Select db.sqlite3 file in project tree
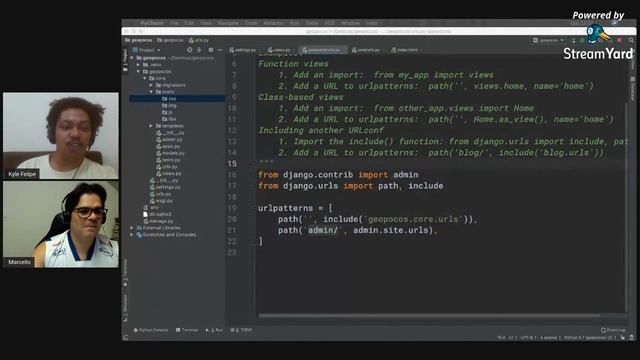Screen dimensions: 640x360 (157, 214)
